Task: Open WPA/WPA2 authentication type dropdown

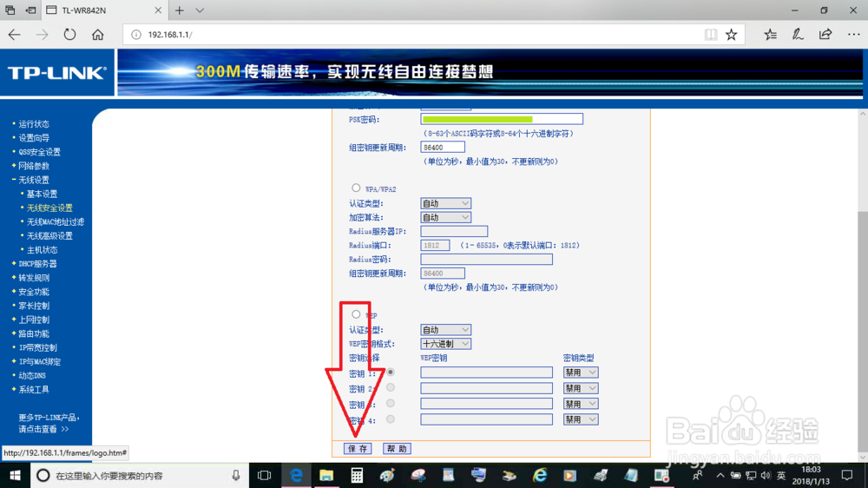Action: pos(445,203)
